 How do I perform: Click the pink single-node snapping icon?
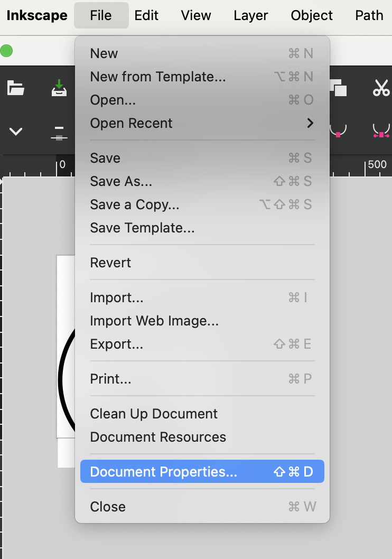pyautogui.click(x=338, y=131)
